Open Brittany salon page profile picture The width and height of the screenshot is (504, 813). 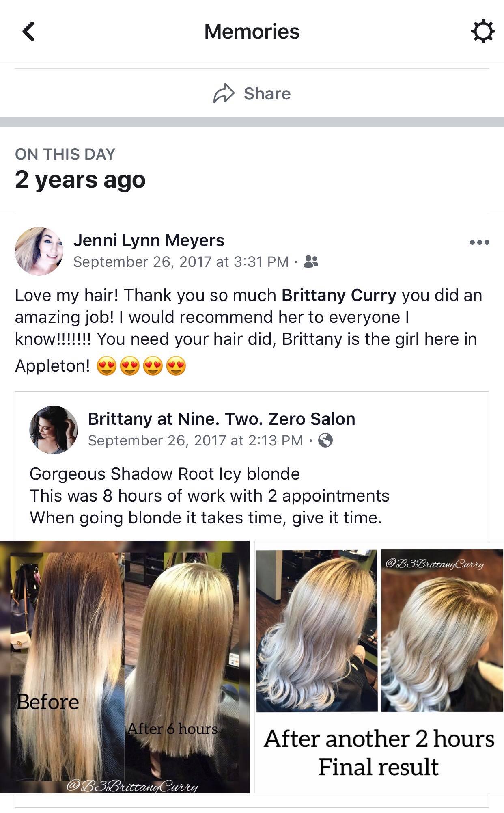(54, 430)
